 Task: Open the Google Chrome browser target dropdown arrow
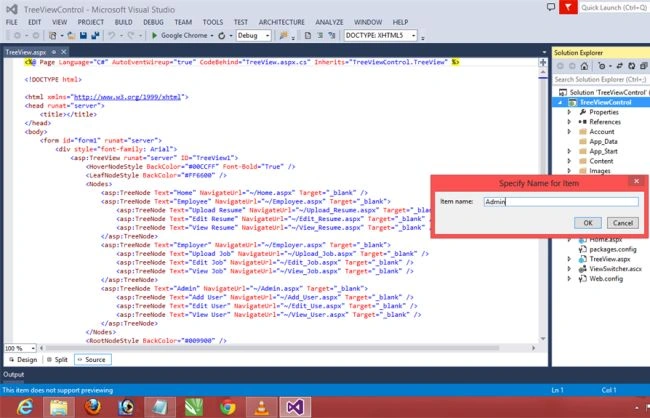pos(212,36)
